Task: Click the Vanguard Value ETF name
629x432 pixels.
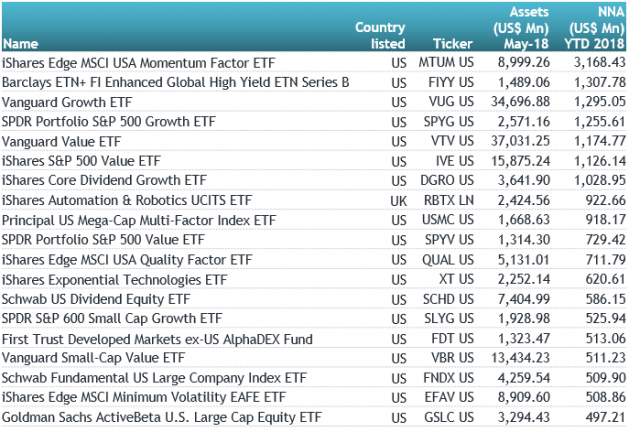Action: click(61, 141)
